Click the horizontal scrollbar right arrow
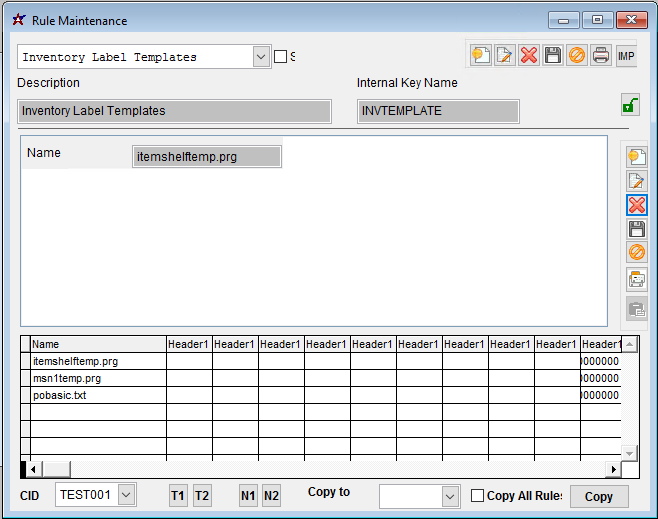Image resolution: width=658 pixels, height=519 pixels. coord(613,469)
